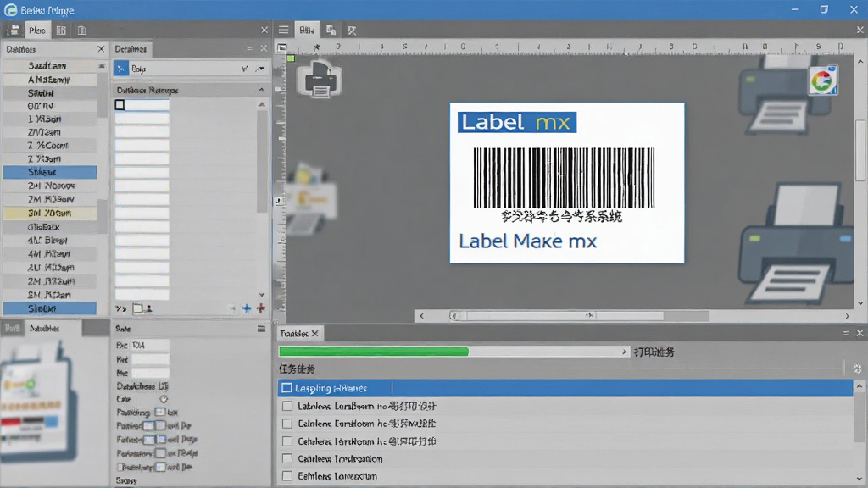868x488 pixels.
Task: Tick the Lafolens LeraBeem task checkbox
Action: [287, 406]
